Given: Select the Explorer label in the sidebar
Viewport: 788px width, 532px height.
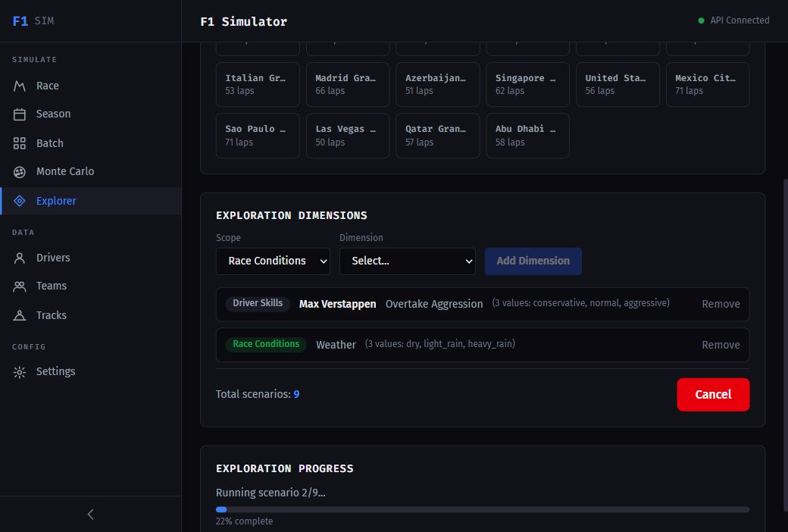Looking at the screenshot, I should [56, 201].
